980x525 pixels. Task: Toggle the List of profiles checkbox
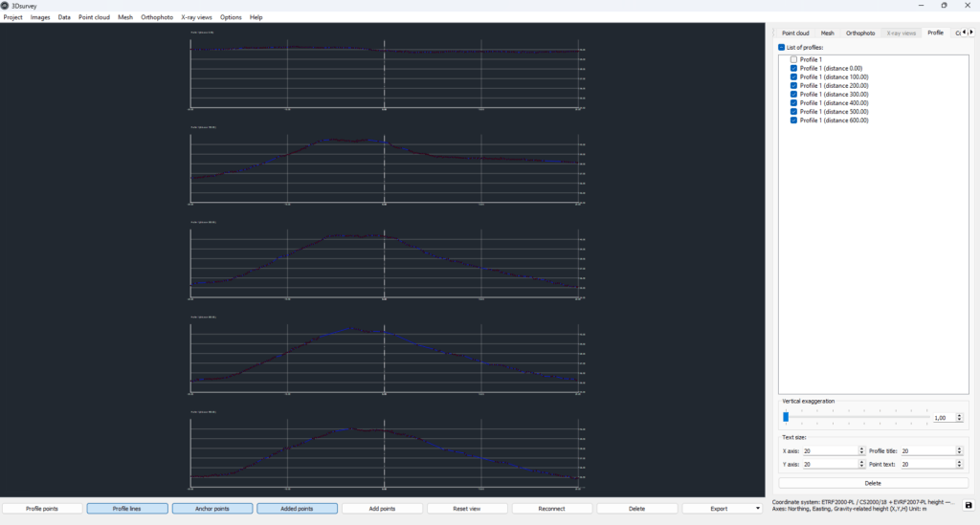(781, 48)
